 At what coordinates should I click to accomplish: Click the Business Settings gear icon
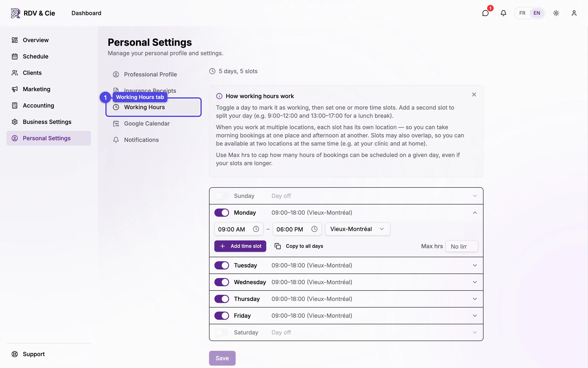[x=15, y=122]
